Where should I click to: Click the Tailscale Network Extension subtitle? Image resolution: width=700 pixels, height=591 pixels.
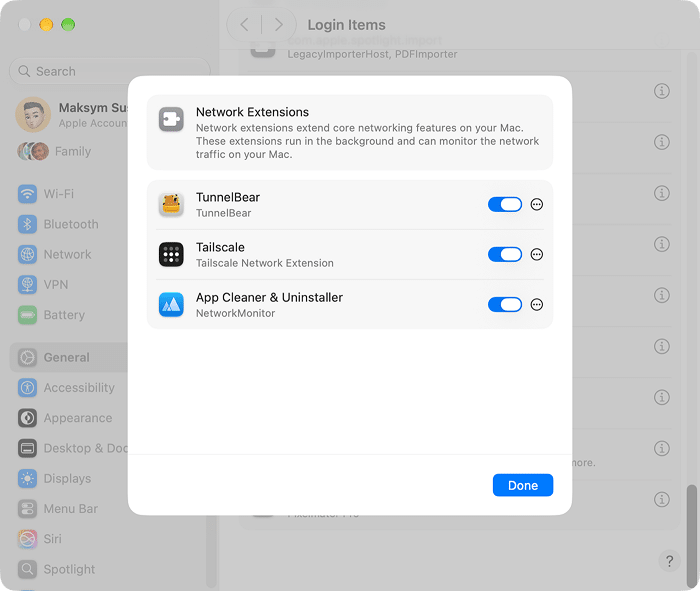pyautogui.click(x=265, y=263)
